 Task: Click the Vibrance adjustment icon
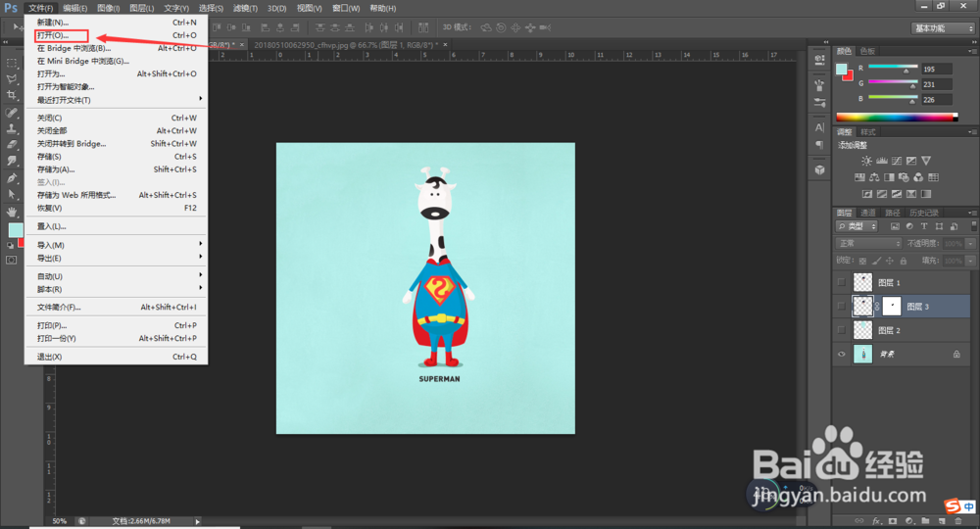[926, 161]
